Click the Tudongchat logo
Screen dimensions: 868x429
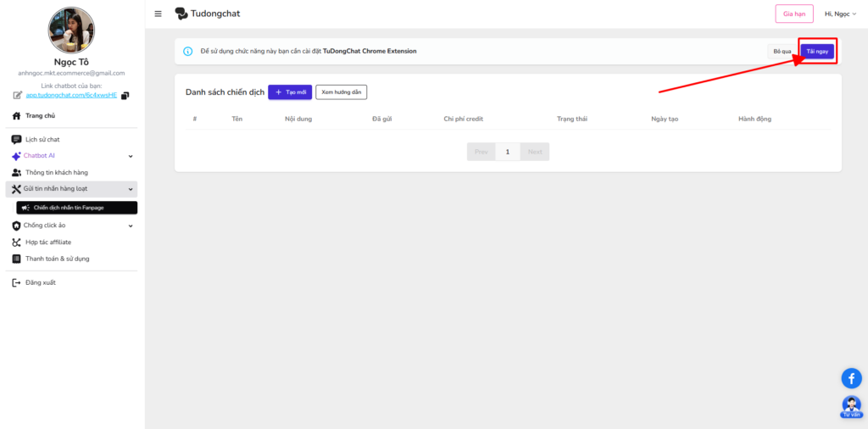click(208, 14)
